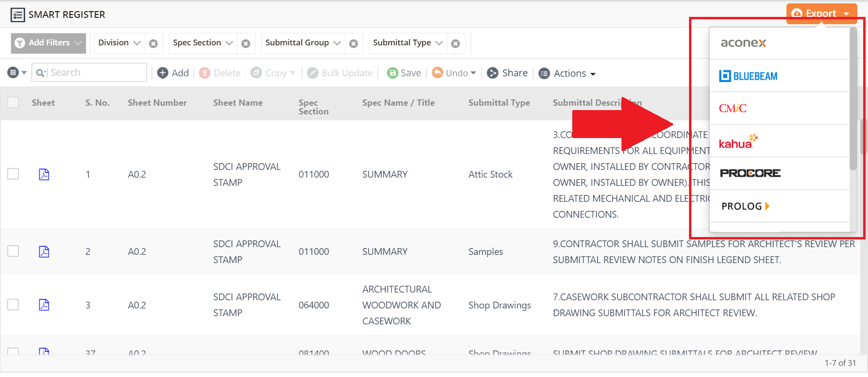Choose Aconex from export list
The width and height of the screenshot is (868, 377).
(779, 43)
